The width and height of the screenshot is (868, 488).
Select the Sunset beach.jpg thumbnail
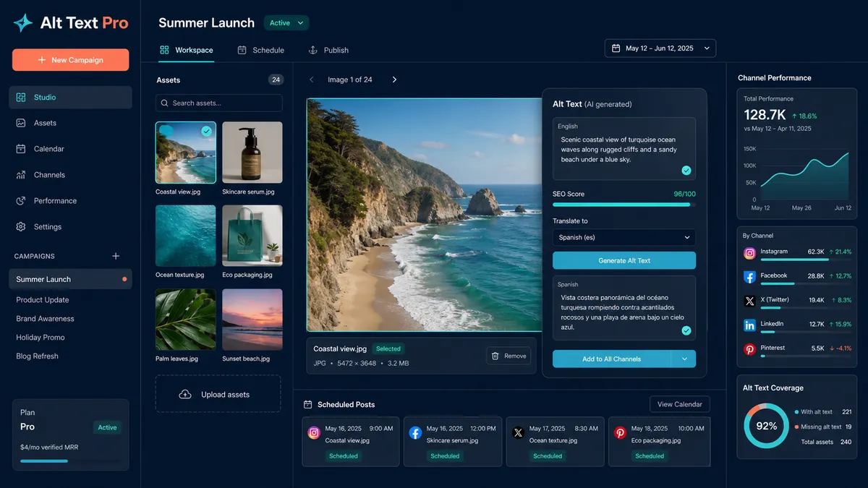point(252,320)
